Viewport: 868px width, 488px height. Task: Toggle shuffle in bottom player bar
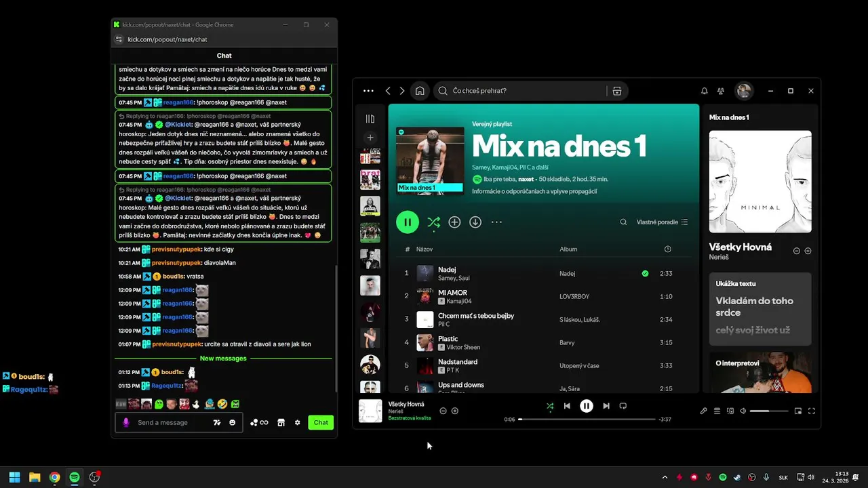pyautogui.click(x=550, y=406)
